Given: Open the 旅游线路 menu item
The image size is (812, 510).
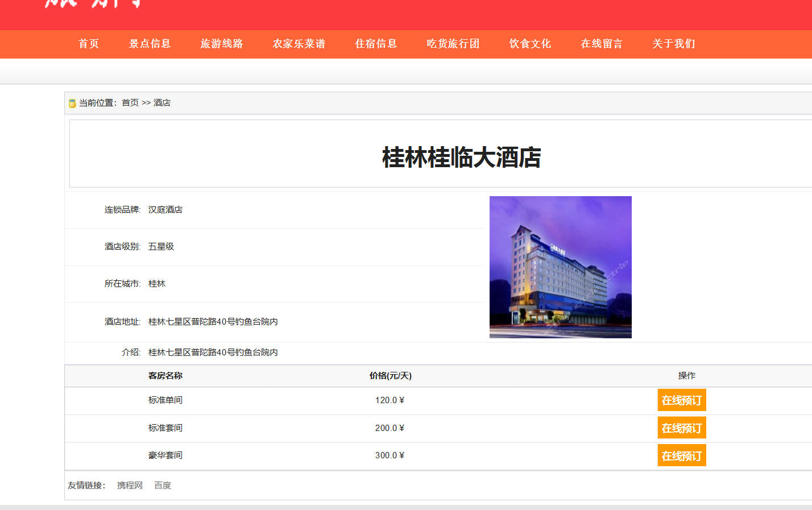Looking at the screenshot, I should pyautogui.click(x=222, y=44).
